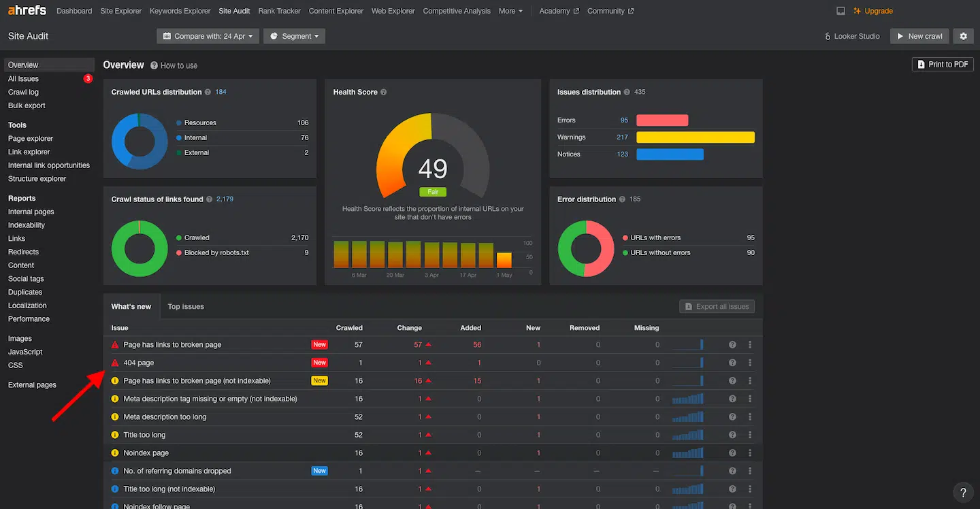Select the What's new tab

(x=131, y=306)
